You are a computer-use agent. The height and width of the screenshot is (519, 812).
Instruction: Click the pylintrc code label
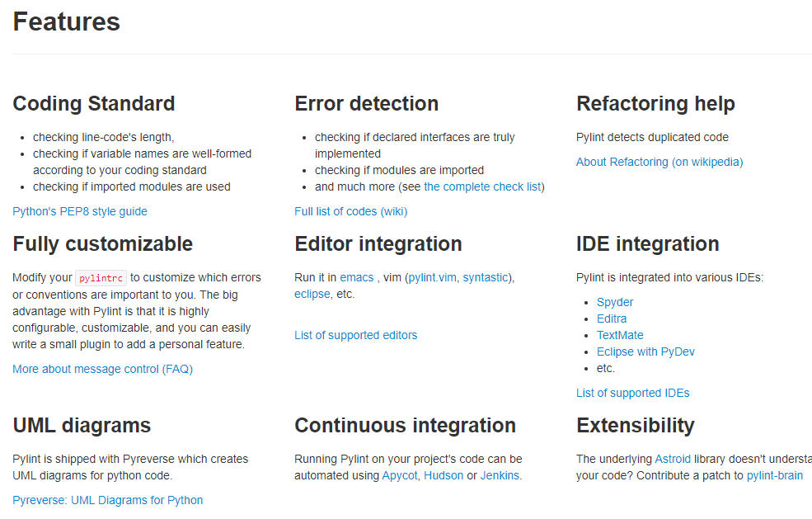[x=101, y=278]
